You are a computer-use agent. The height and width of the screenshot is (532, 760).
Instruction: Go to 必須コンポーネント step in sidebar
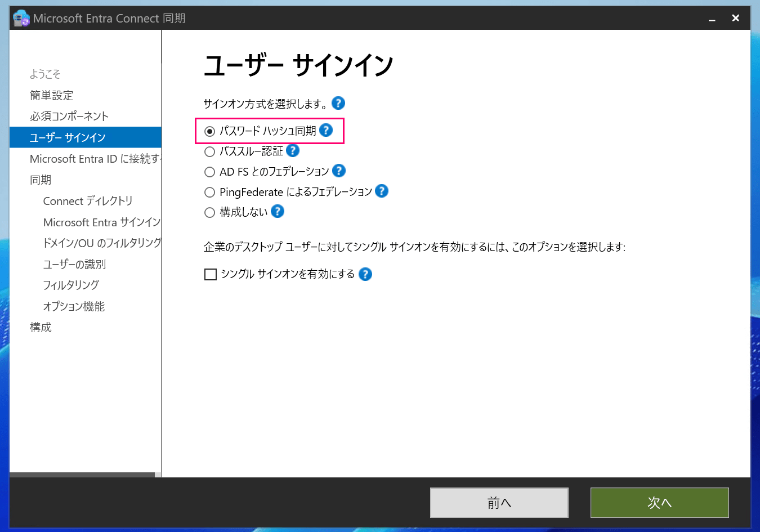[x=69, y=116]
